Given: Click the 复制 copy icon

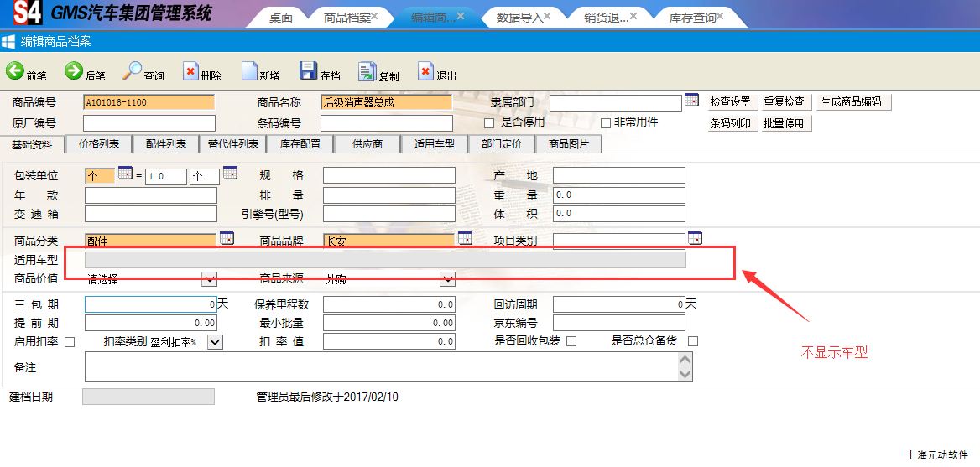Looking at the screenshot, I should pos(367,72).
